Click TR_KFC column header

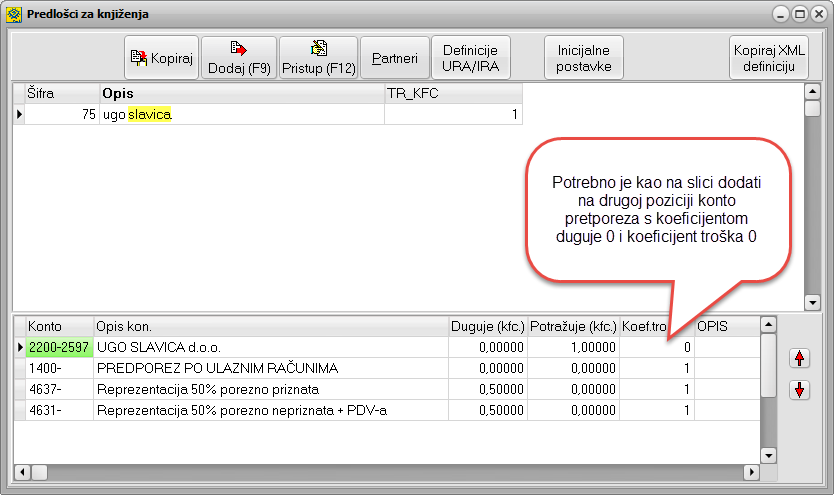pos(453,93)
